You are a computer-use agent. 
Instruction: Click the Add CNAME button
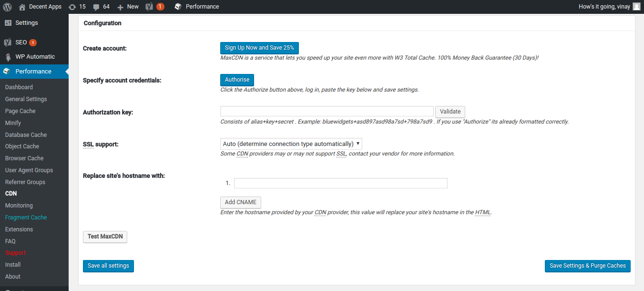[241, 202]
